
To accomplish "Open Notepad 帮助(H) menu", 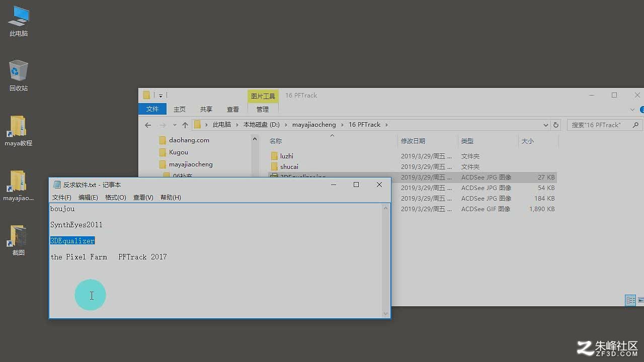I will click(171, 198).
